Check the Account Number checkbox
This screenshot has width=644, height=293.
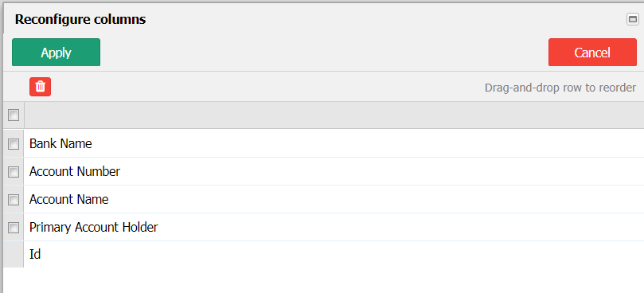[14, 172]
